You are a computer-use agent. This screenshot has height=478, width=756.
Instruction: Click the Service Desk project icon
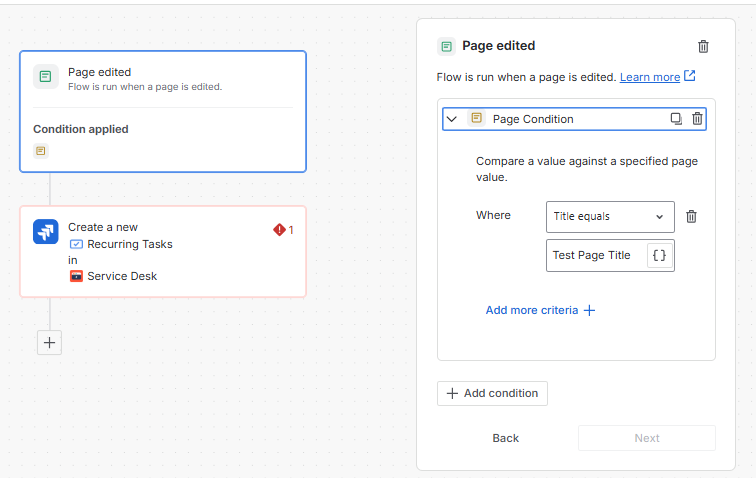(76, 276)
